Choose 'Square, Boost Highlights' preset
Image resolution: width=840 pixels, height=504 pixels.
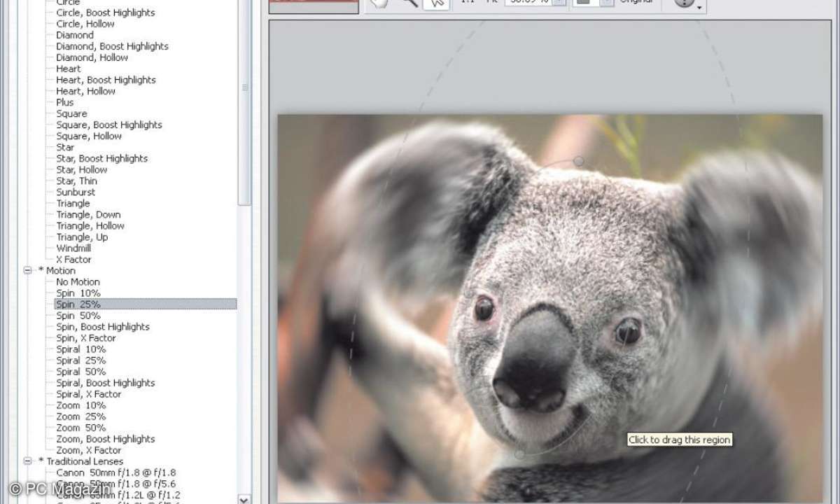point(109,125)
